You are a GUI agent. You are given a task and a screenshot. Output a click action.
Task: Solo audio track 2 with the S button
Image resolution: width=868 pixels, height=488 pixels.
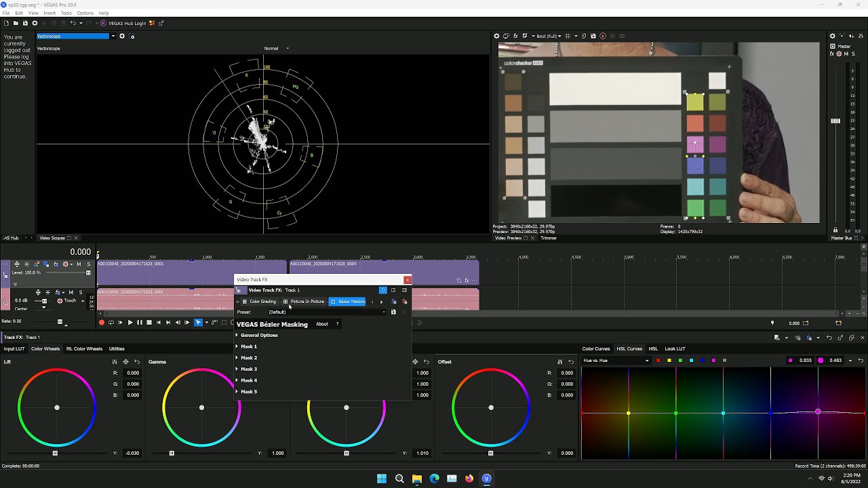81,292
